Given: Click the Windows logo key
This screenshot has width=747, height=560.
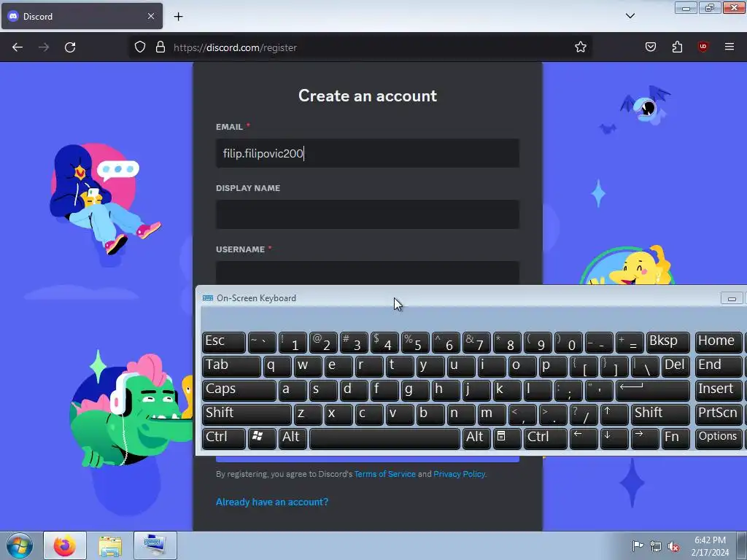Looking at the screenshot, I should tap(262, 438).
